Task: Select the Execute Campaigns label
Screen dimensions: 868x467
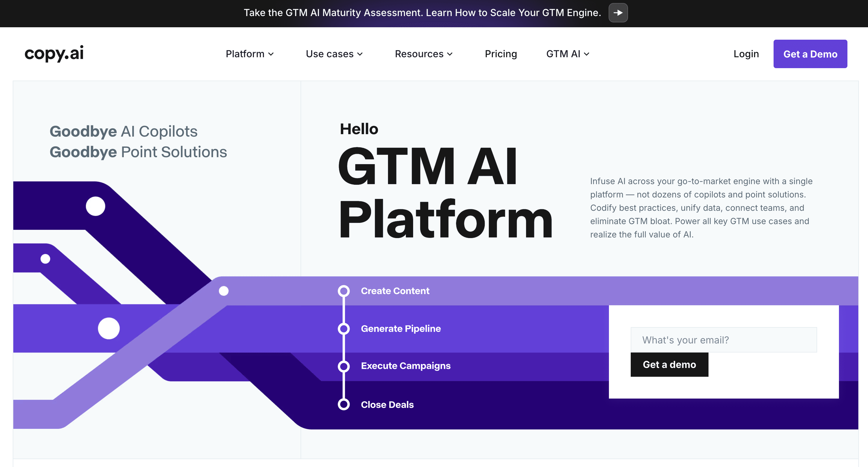Action: click(x=406, y=366)
